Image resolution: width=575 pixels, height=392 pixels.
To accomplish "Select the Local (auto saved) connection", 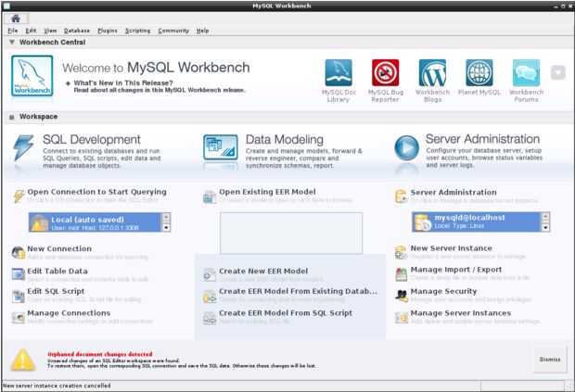I will click(95, 222).
